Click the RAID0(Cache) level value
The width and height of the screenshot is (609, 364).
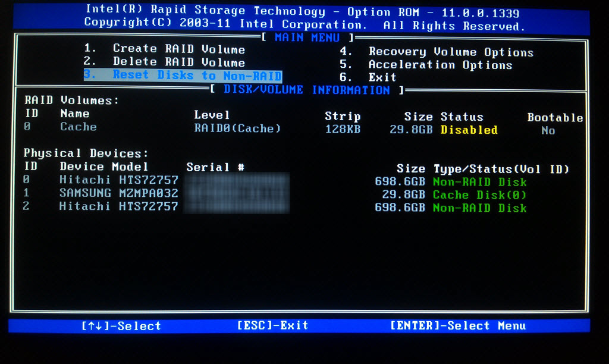click(237, 128)
